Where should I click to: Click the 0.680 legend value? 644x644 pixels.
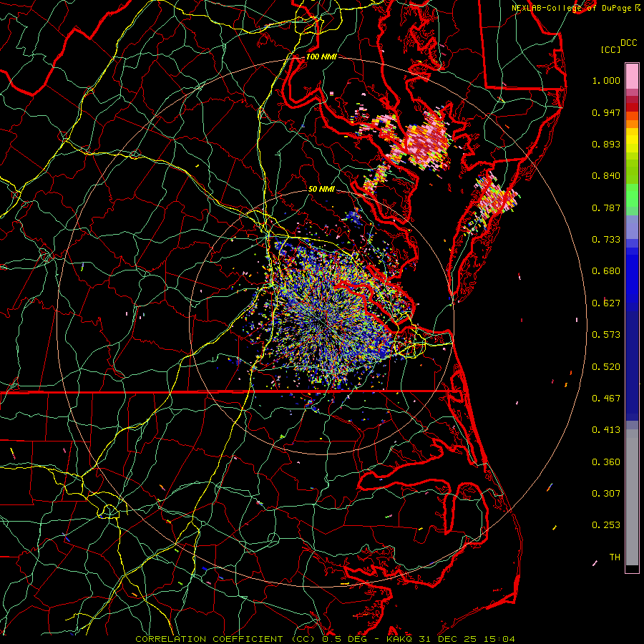(606, 271)
